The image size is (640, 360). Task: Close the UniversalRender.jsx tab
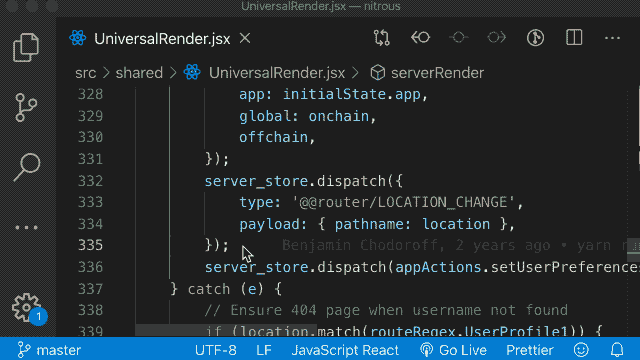(245, 38)
